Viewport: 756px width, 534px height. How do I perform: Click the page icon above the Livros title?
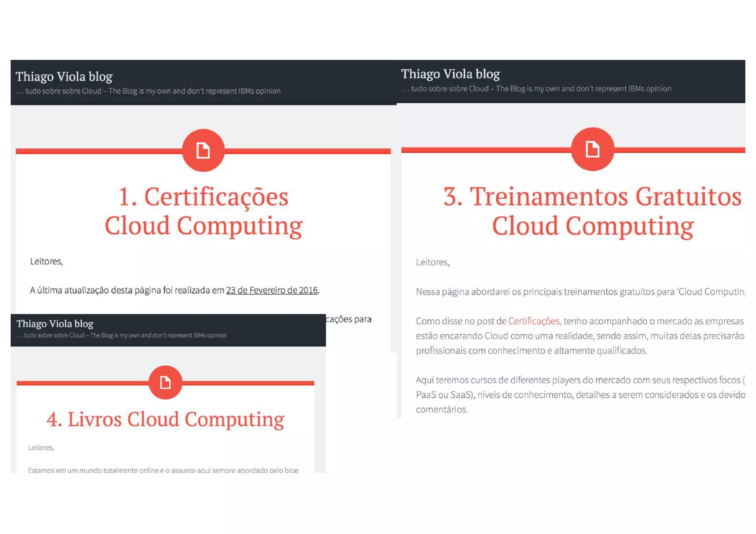pos(165,382)
